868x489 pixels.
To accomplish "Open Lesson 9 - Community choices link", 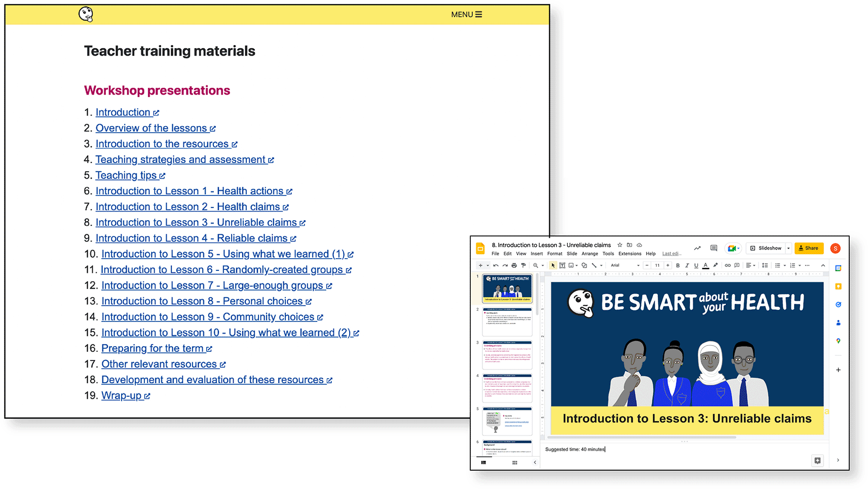I will [x=212, y=316].
